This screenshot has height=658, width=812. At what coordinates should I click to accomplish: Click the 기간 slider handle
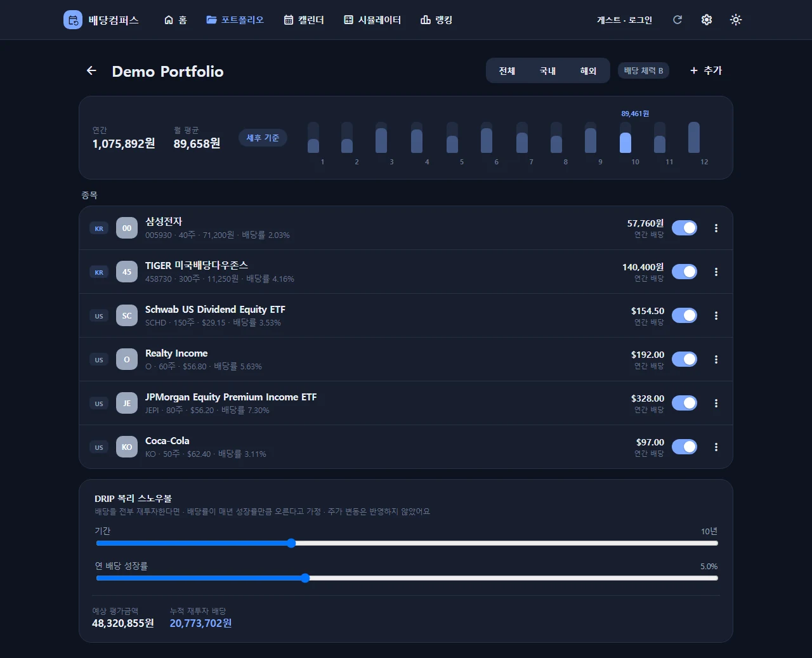[291, 543]
